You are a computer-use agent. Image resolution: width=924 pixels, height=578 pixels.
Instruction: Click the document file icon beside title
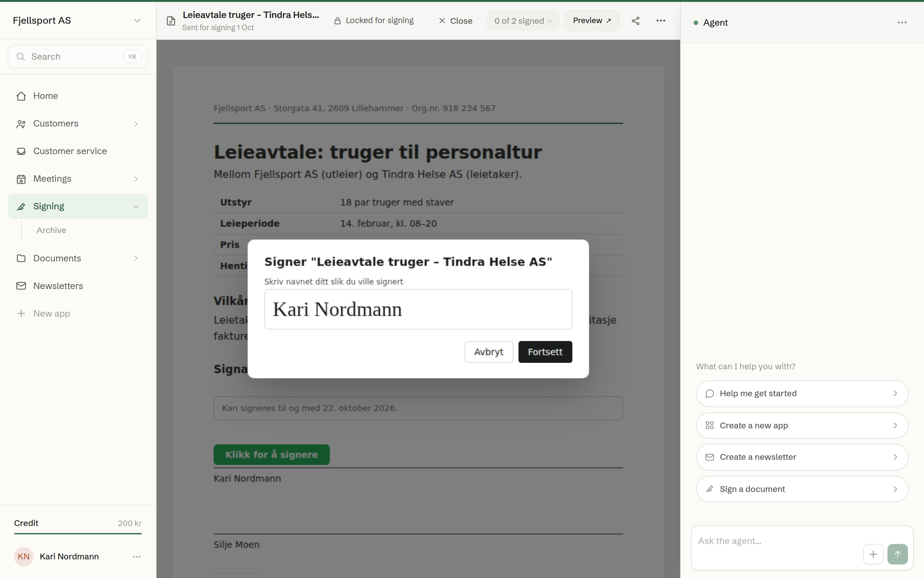pyautogui.click(x=171, y=21)
